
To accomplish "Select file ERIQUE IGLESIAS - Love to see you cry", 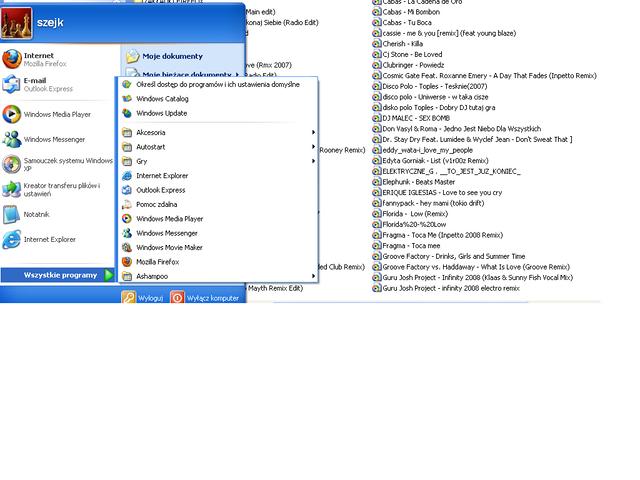I will click(x=442, y=192).
